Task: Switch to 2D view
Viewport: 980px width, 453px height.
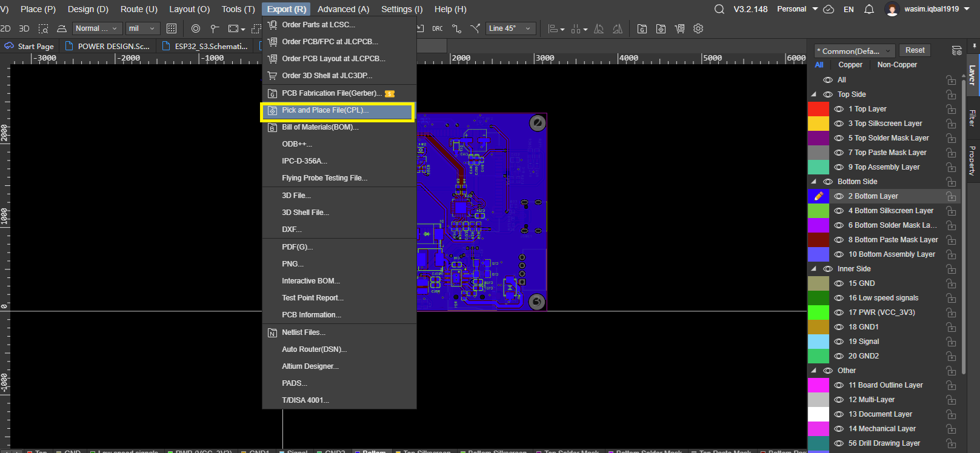Action: [5, 28]
